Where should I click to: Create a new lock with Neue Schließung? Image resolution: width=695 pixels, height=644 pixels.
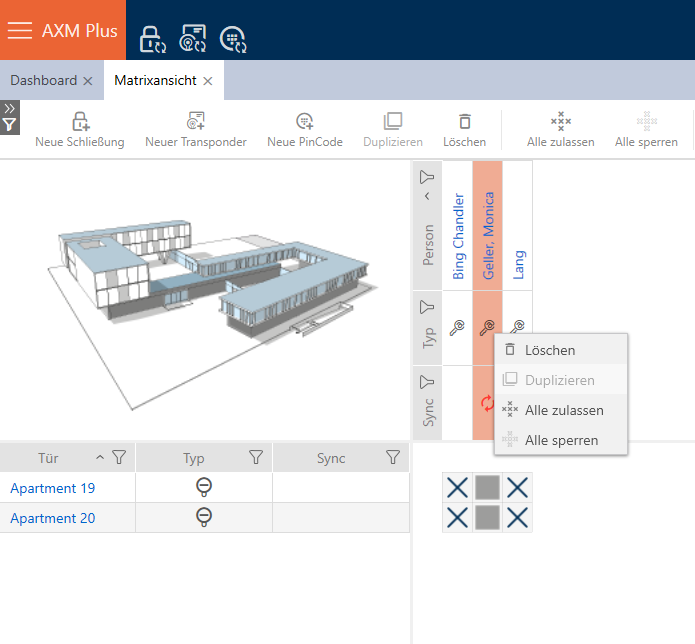coord(80,130)
